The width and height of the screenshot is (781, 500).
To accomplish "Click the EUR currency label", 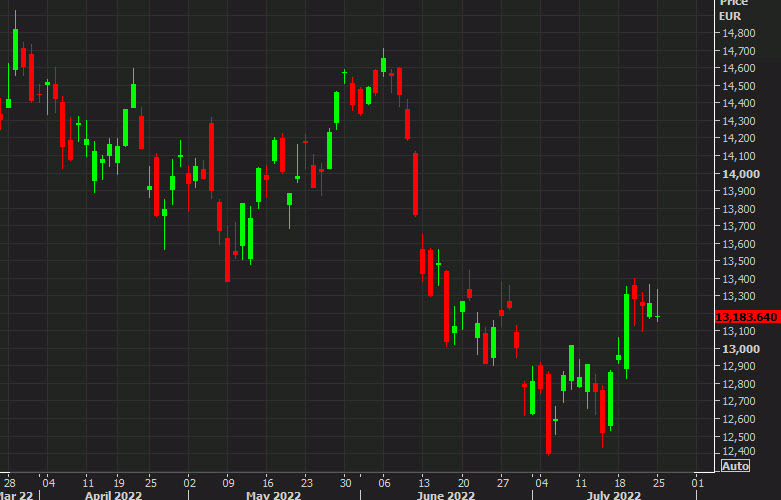I will tap(730, 16).
